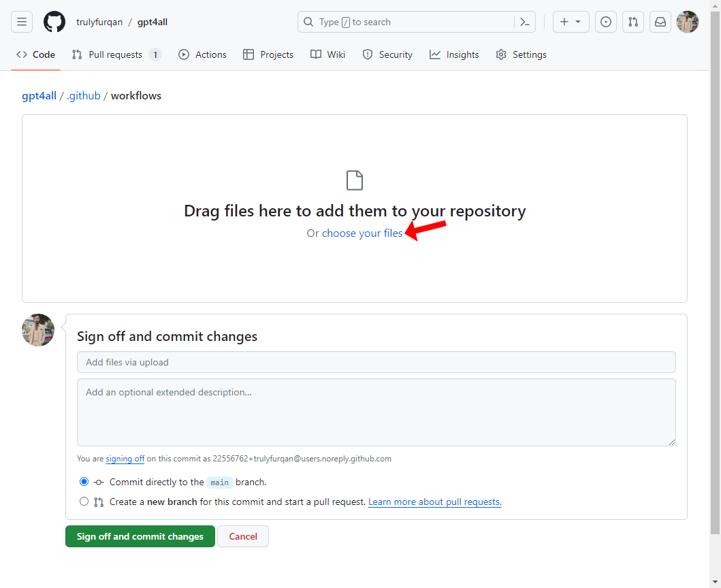Open the command palette icon
Viewport: 721px width, 588px height.
point(524,22)
